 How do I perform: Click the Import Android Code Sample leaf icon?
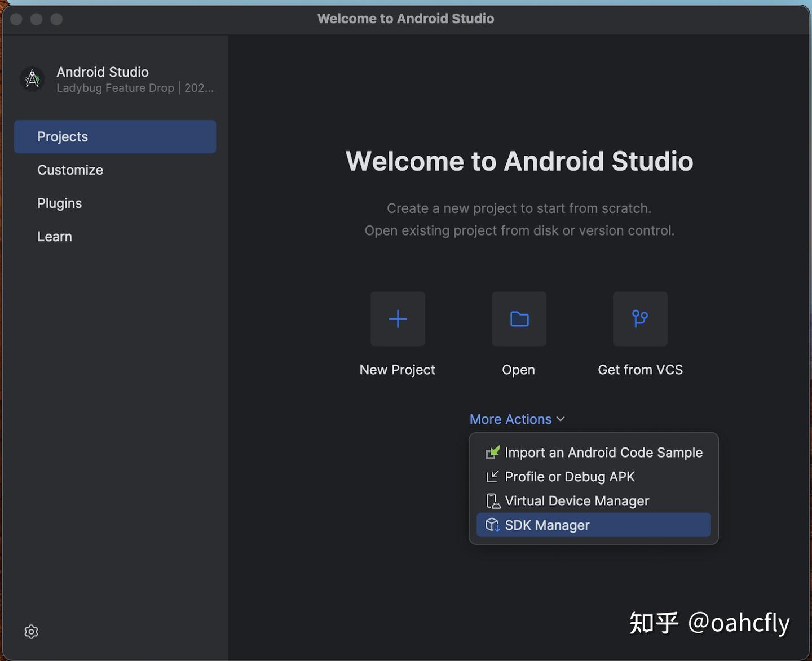tap(493, 452)
